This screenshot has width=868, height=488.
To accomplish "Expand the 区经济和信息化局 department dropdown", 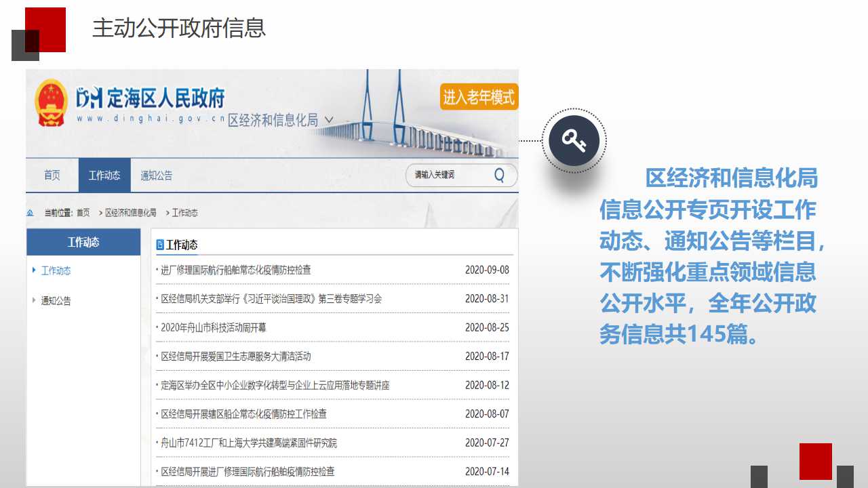I will coord(329,120).
